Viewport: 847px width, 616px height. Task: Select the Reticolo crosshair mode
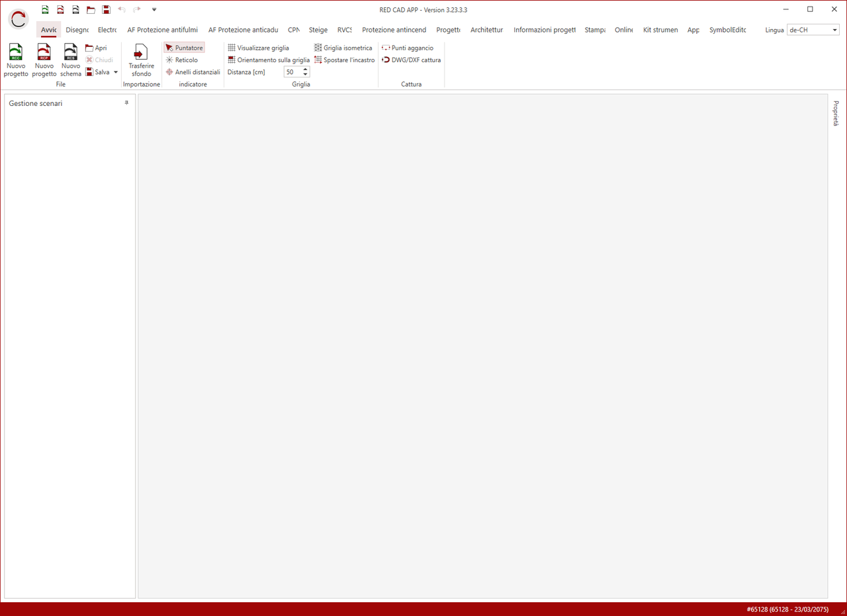pyautogui.click(x=182, y=60)
